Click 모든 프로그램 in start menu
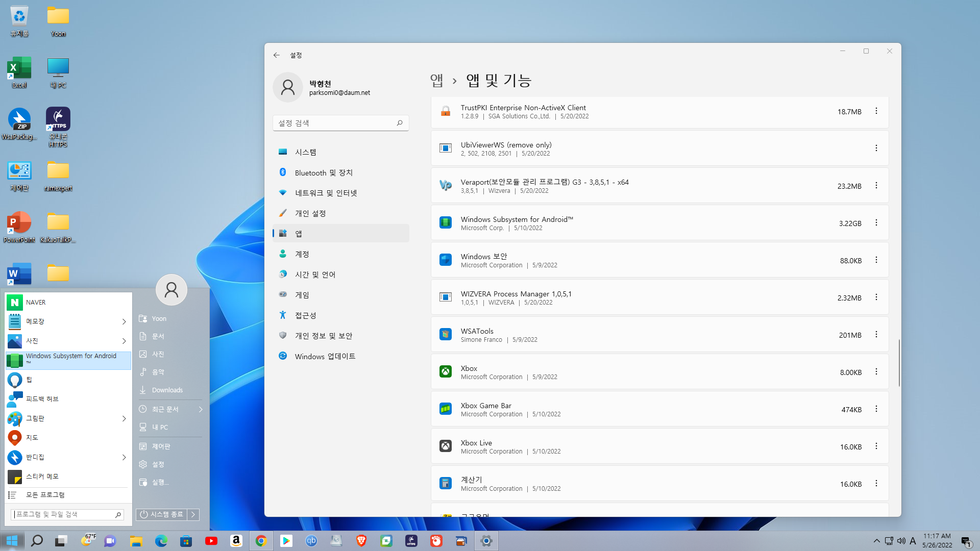The width and height of the screenshot is (980, 551). pyautogui.click(x=67, y=495)
